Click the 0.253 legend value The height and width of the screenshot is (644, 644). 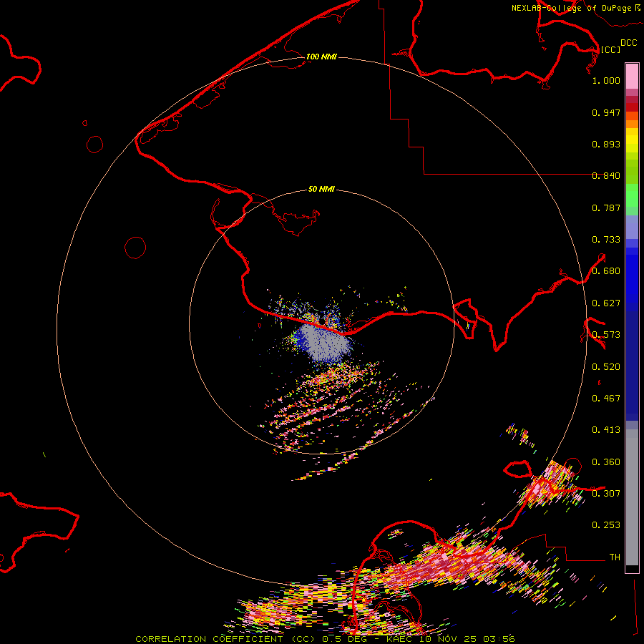[x=606, y=525]
